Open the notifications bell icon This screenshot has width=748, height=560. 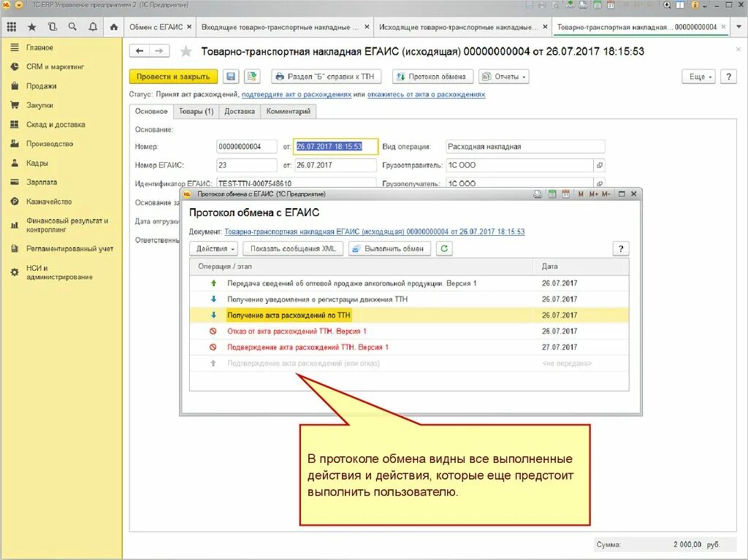(x=93, y=27)
